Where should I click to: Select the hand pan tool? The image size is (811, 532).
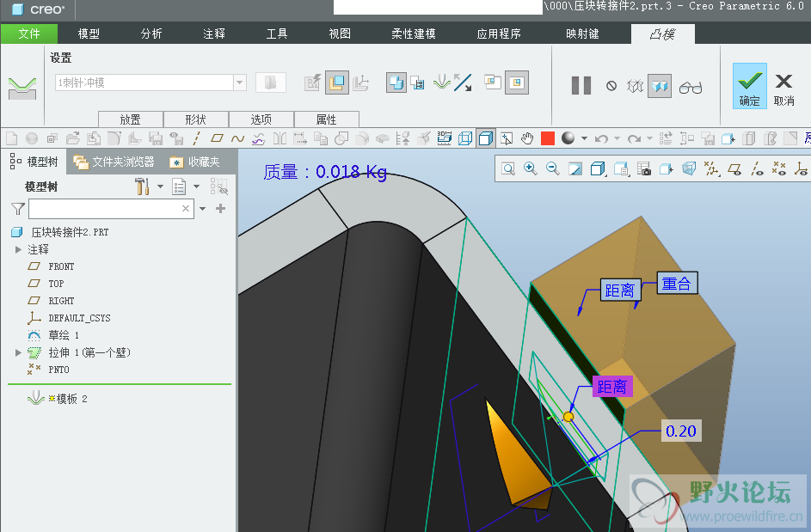(527, 138)
